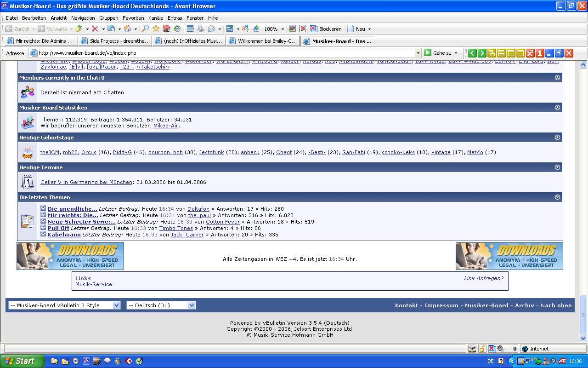Open the Favorites star icon

tap(156, 29)
